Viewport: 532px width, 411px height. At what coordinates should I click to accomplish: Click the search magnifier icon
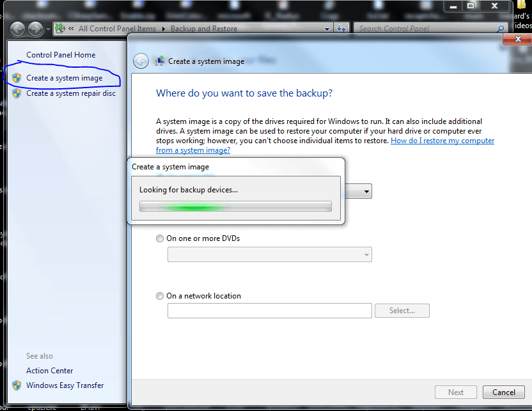pyautogui.click(x=501, y=29)
